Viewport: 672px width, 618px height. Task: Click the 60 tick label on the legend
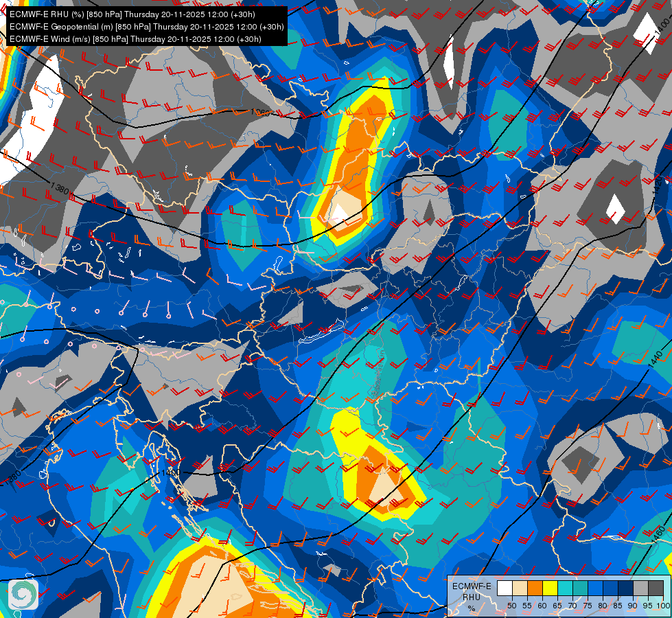[x=542, y=606]
